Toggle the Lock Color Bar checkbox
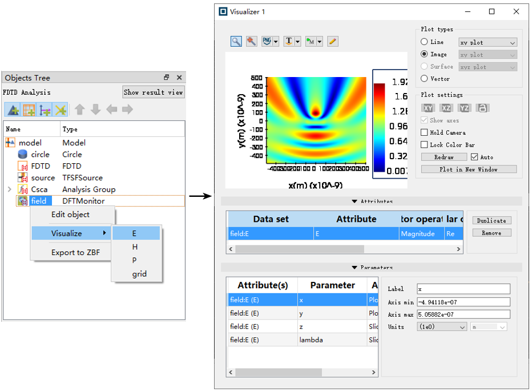The height and width of the screenshot is (392, 532). click(x=424, y=145)
